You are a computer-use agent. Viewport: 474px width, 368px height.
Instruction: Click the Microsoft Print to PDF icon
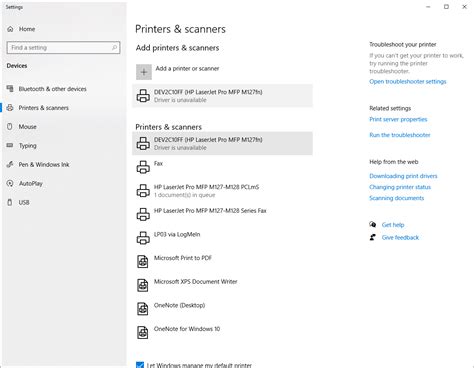point(143,262)
